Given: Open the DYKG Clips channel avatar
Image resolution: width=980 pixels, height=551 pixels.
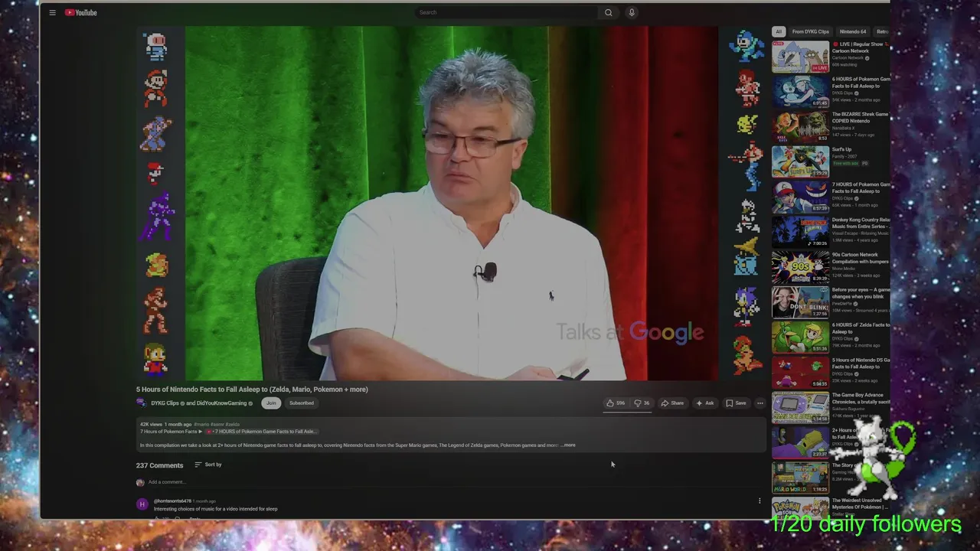Looking at the screenshot, I should [x=142, y=403].
